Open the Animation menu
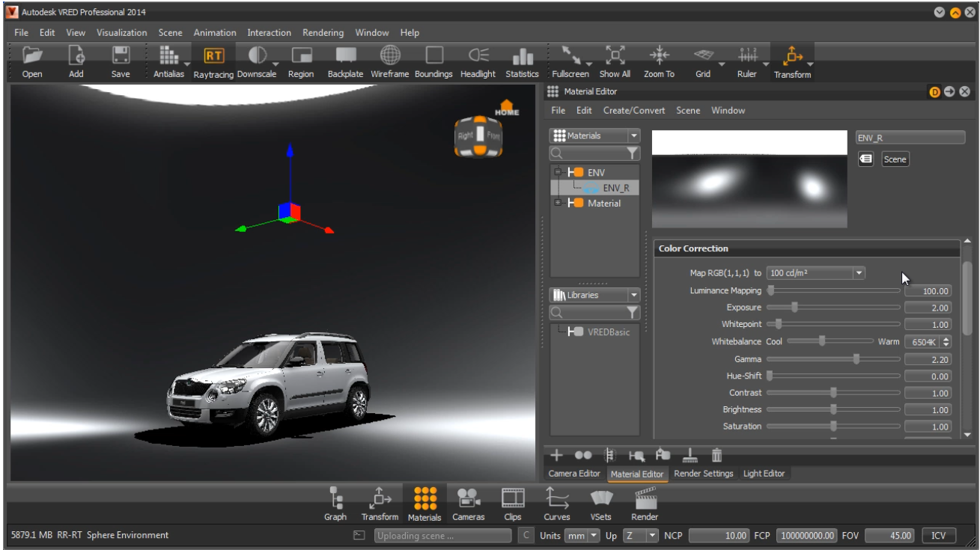 click(x=215, y=33)
